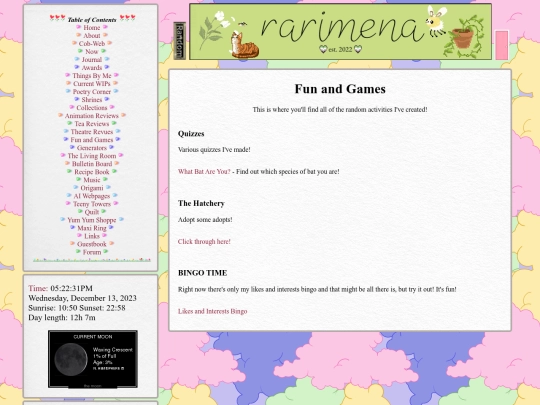Click the pink box beside banner

502,45
